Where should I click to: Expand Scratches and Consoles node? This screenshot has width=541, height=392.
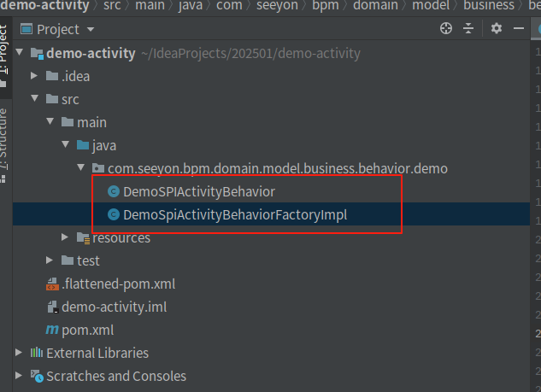[19, 376]
